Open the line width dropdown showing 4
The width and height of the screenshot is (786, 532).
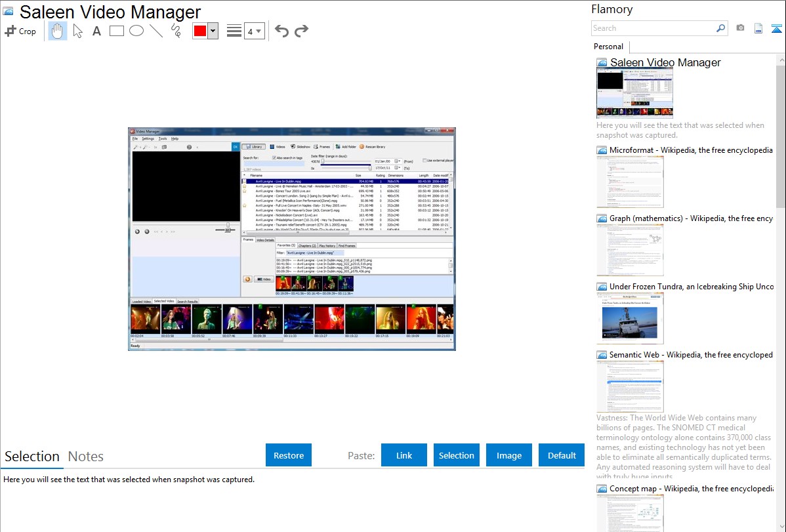click(254, 31)
